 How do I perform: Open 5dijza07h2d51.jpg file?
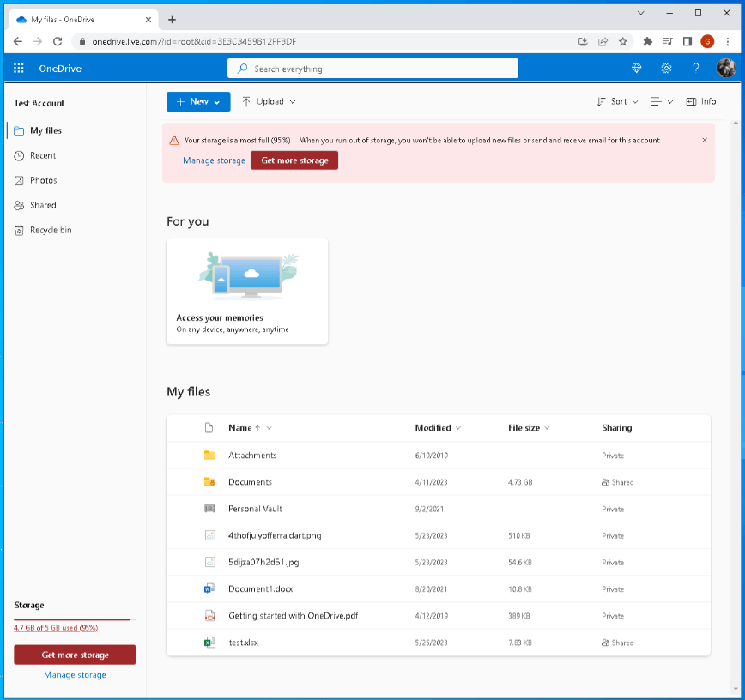263,562
